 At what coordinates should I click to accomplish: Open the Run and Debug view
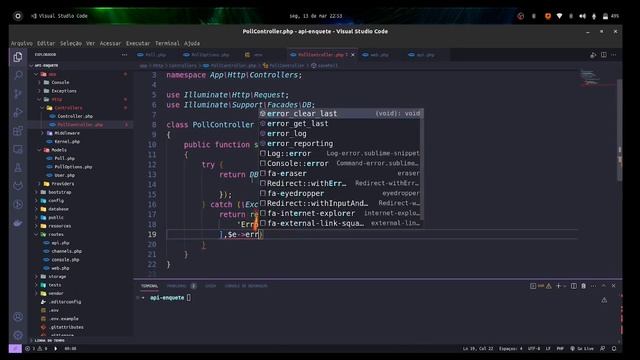[18, 112]
